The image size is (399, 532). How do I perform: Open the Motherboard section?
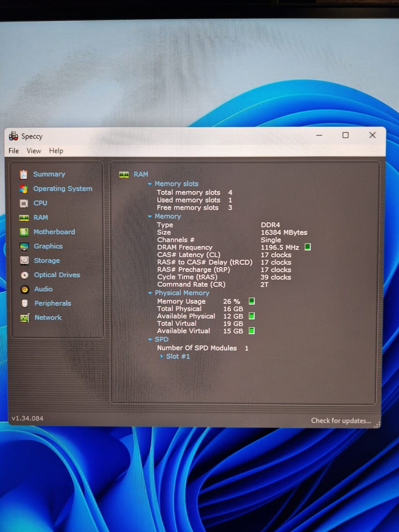point(54,232)
